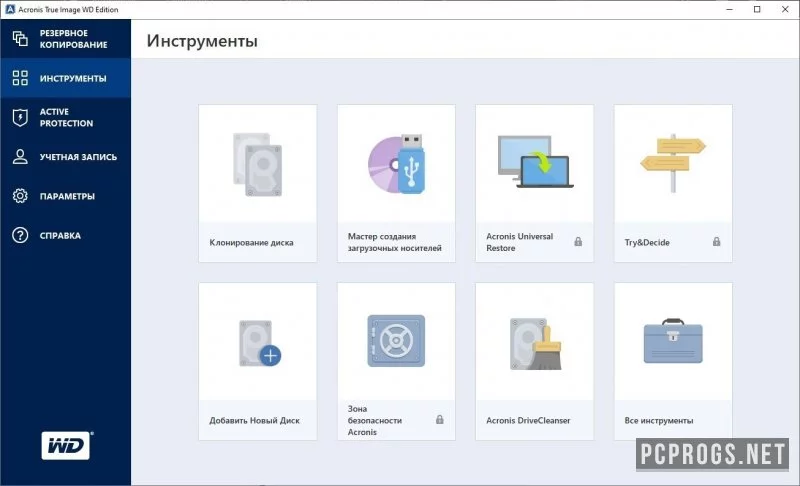Click the Acronis Universal Restore monitor icon
The height and width of the screenshot is (486, 800).
(x=535, y=162)
